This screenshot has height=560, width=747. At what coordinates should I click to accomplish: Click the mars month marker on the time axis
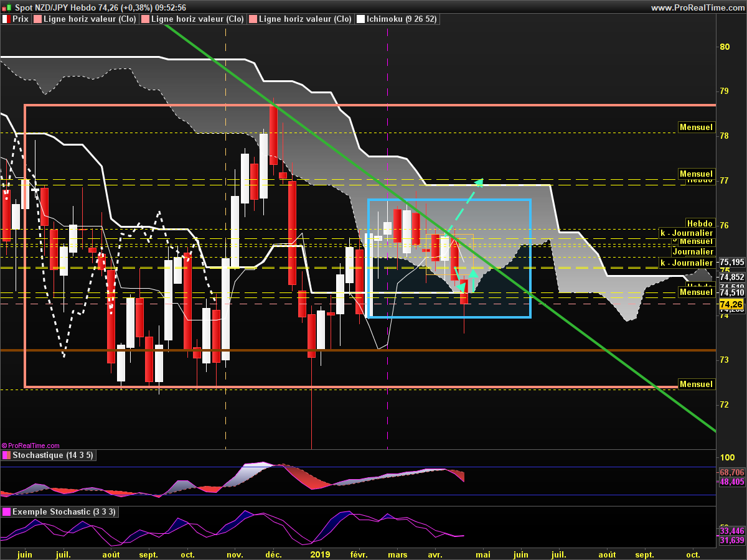pyautogui.click(x=397, y=554)
